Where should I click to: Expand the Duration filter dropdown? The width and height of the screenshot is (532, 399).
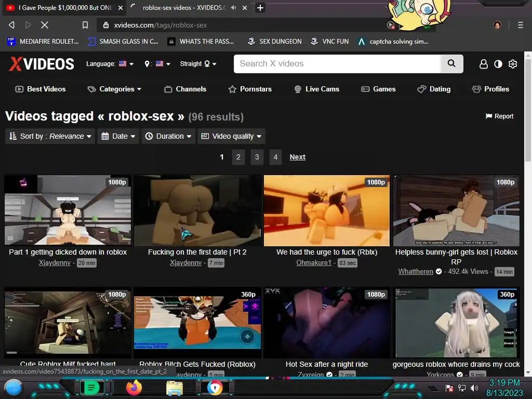(x=168, y=136)
